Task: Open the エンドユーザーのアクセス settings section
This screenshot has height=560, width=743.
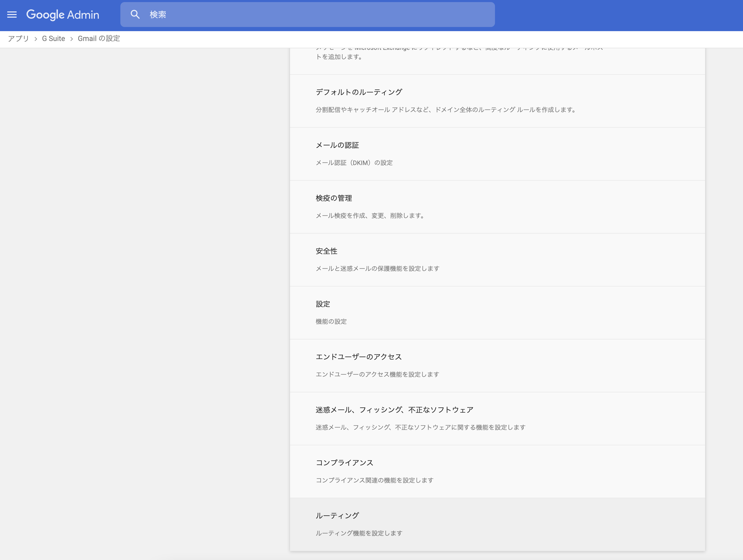Action: click(x=359, y=357)
